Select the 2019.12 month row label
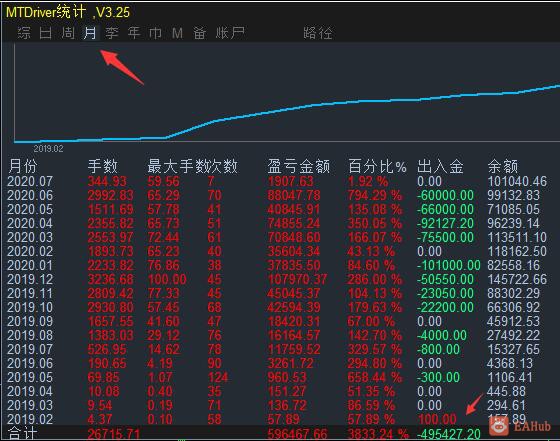Screen dimensions: 560x441 tap(30, 279)
